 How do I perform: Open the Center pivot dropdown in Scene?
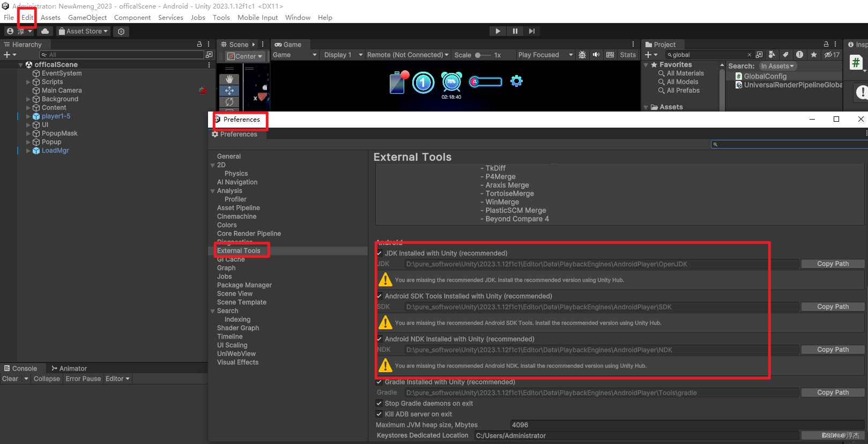245,56
